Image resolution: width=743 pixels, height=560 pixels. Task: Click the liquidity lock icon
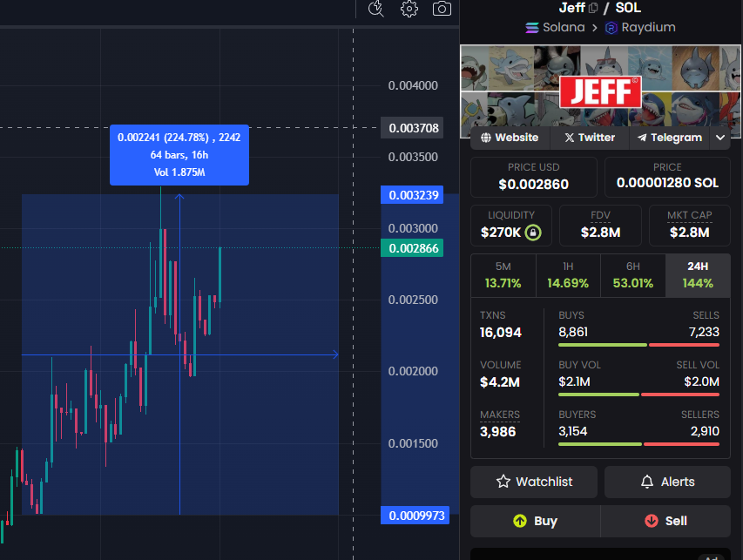click(533, 233)
